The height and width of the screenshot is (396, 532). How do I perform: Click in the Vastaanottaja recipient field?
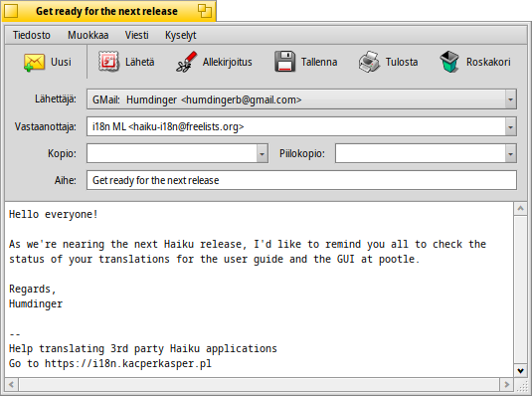(x=296, y=126)
